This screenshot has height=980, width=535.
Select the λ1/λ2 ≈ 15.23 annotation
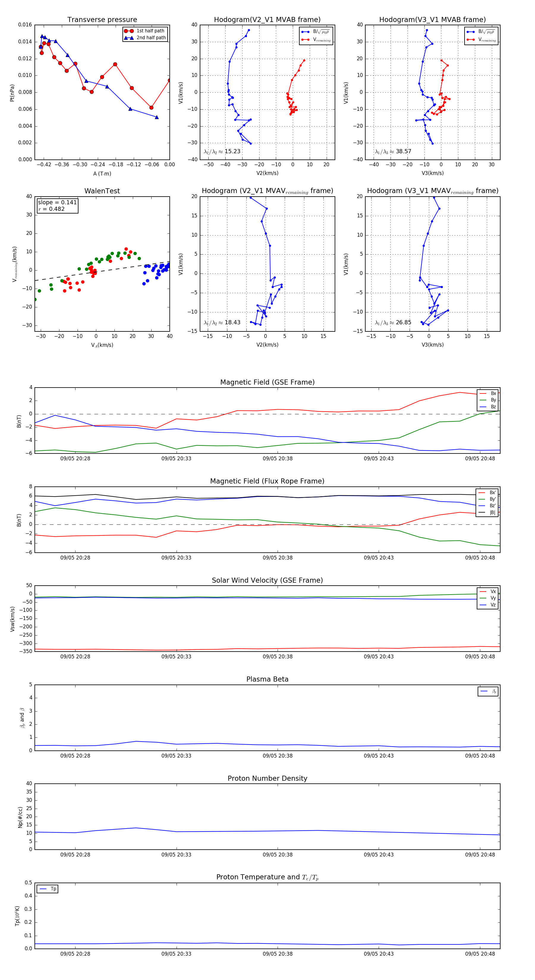tap(222, 151)
